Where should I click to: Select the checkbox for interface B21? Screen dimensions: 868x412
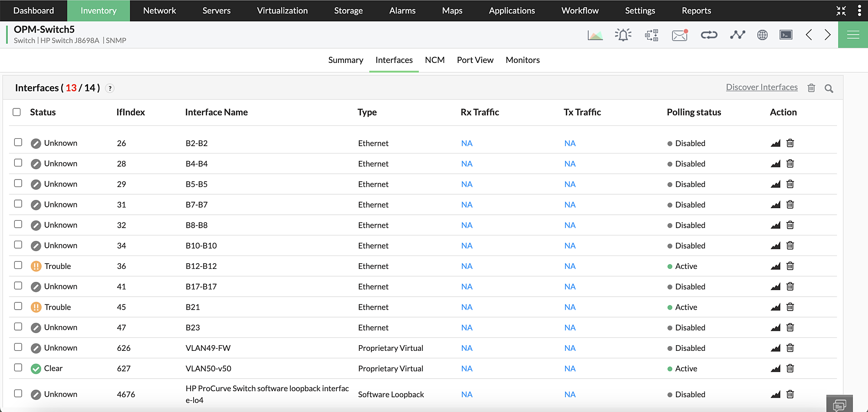point(18,306)
